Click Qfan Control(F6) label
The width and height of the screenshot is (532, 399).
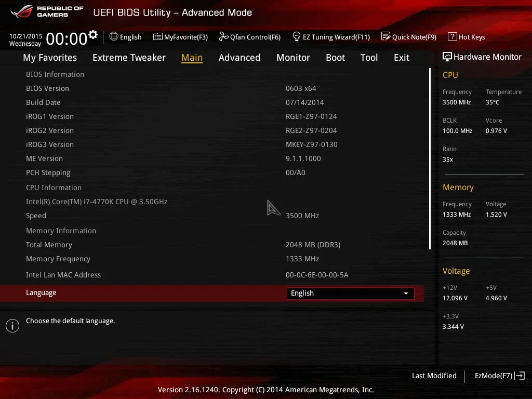(x=255, y=37)
